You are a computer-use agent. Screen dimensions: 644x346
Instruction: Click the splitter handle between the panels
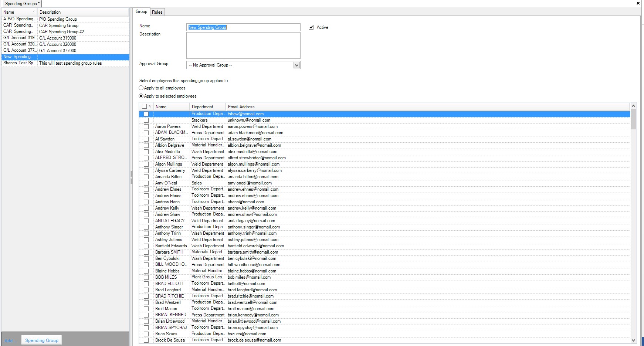[x=131, y=177]
